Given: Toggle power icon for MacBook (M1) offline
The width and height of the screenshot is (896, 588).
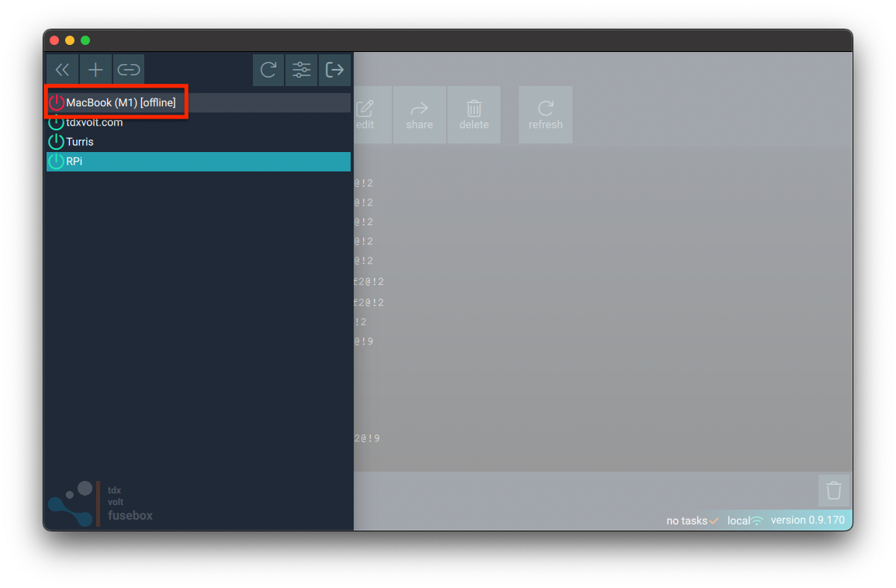Looking at the screenshot, I should (56, 103).
